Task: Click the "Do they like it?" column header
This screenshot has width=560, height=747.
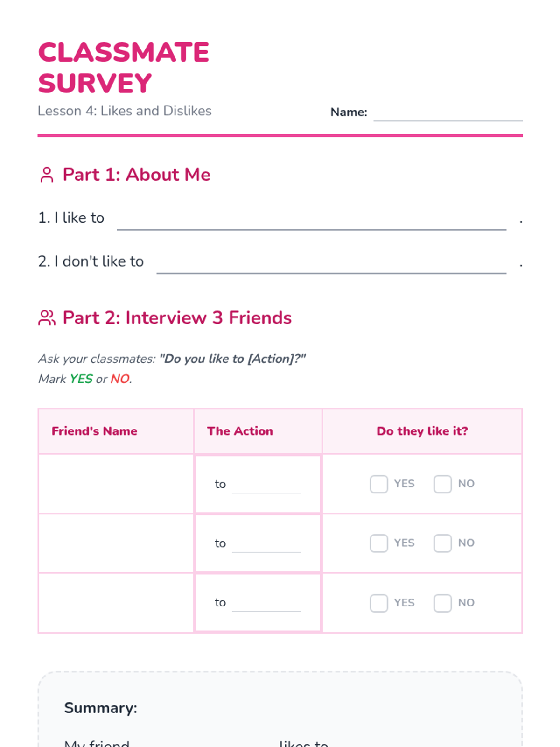Action: pos(422,431)
